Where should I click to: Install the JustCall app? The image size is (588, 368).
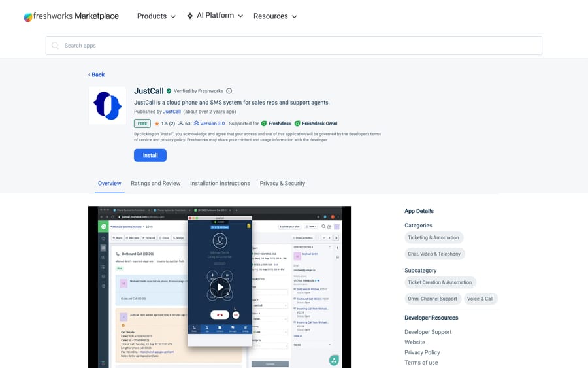tap(150, 156)
